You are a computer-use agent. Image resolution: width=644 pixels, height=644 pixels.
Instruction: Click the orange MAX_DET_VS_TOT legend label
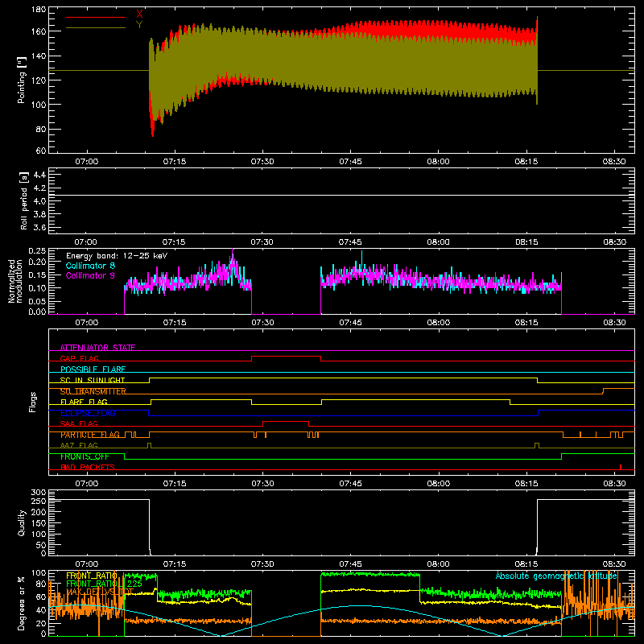point(100,592)
